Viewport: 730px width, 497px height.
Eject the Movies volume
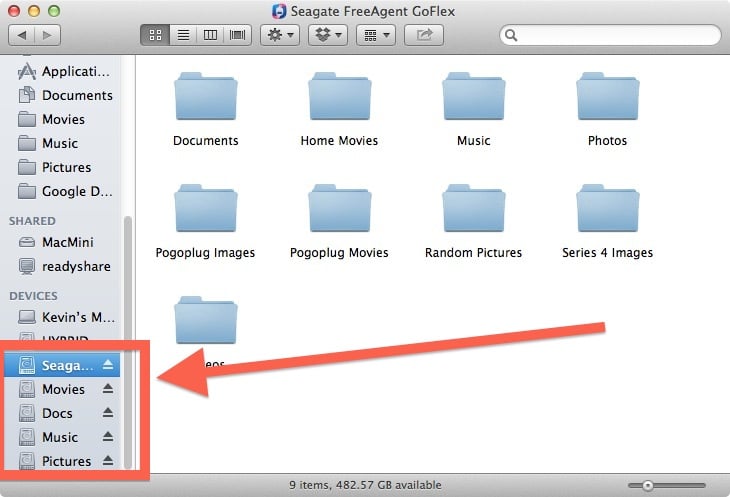(108, 388)
